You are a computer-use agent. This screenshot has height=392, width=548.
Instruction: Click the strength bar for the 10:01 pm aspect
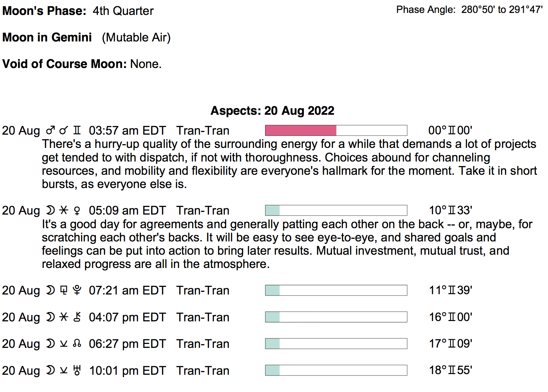click(336, 370)
